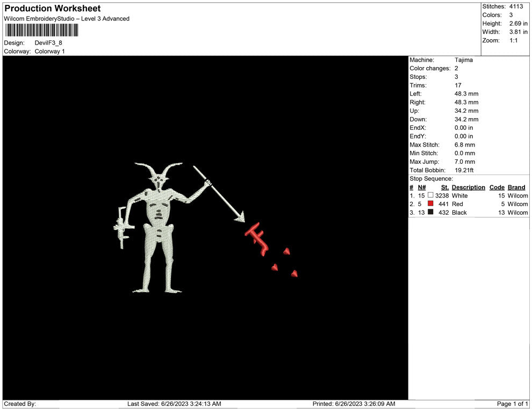This screenshot has width=532, height=409.
Task: Click the Last Saved timestamp
Action: [174, 404]
